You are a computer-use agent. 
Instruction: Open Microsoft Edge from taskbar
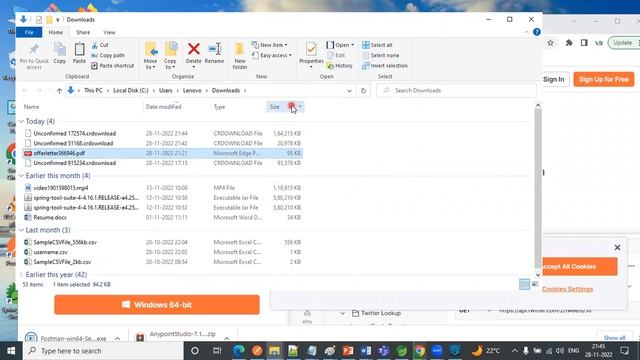239,351
